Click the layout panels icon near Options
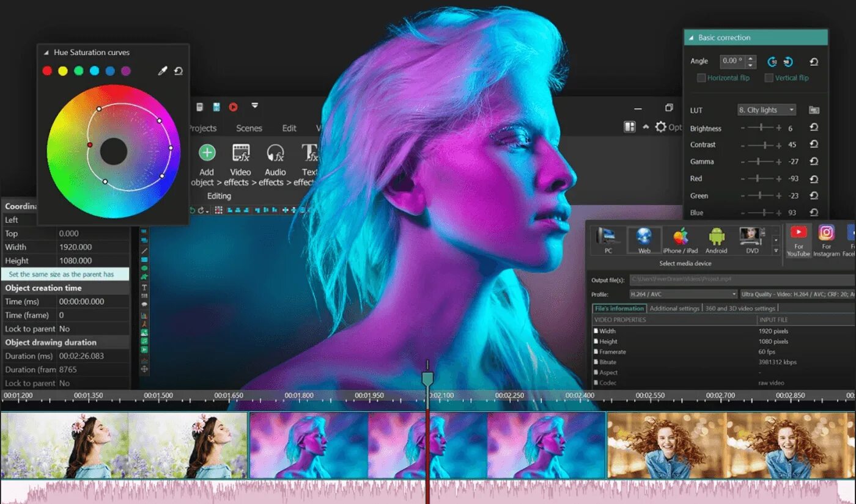 point(629,127)
